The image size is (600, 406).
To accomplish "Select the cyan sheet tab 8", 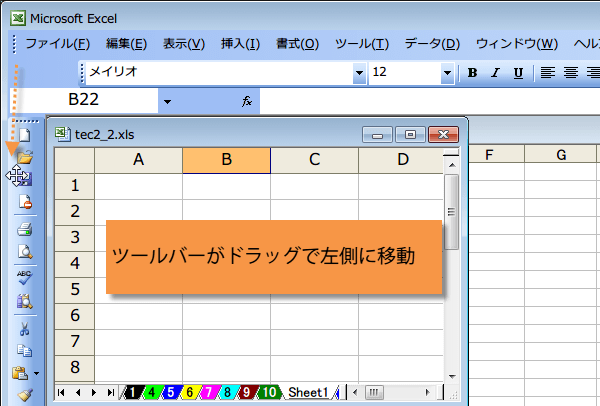I will click(x=227, y=392).
